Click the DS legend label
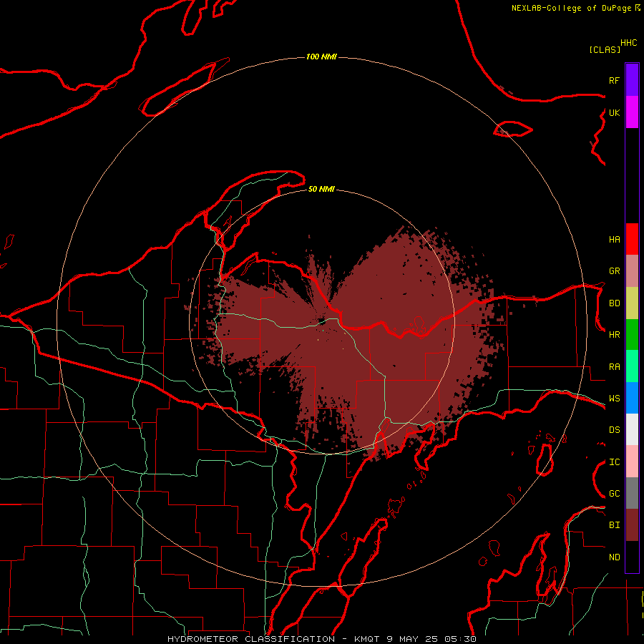The image size is (644, 644). (x=614, y=430)
